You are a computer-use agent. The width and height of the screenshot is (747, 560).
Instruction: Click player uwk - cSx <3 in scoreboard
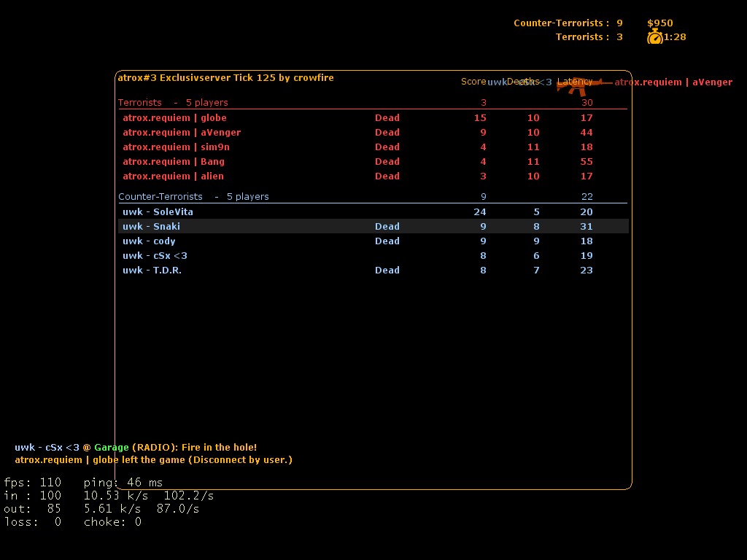[x=155, y=256]
